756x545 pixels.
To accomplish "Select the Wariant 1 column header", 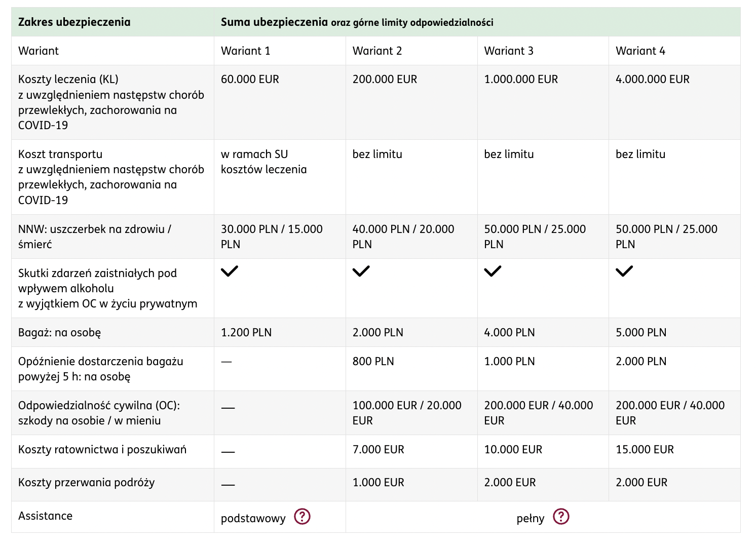I will 246,51.
